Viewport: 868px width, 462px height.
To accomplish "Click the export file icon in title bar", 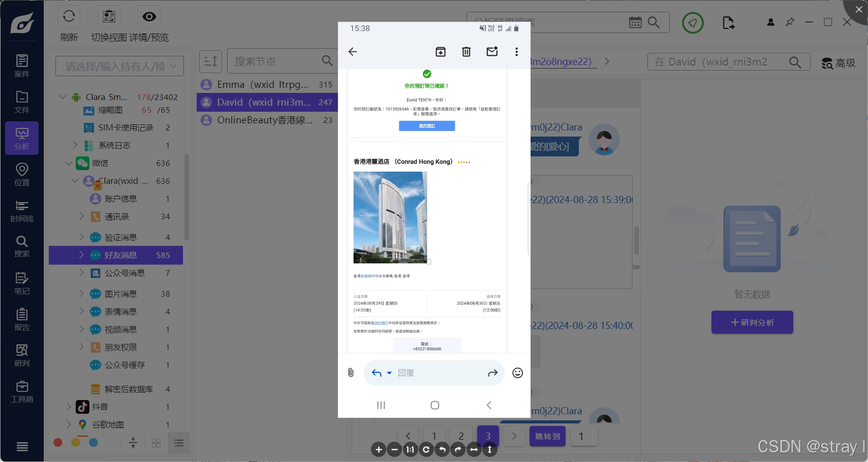I will tap(728, 23).
